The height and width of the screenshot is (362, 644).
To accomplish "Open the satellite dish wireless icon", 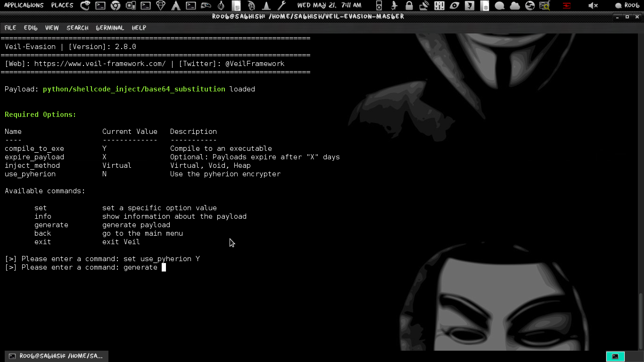I will (x=424, y=6).
